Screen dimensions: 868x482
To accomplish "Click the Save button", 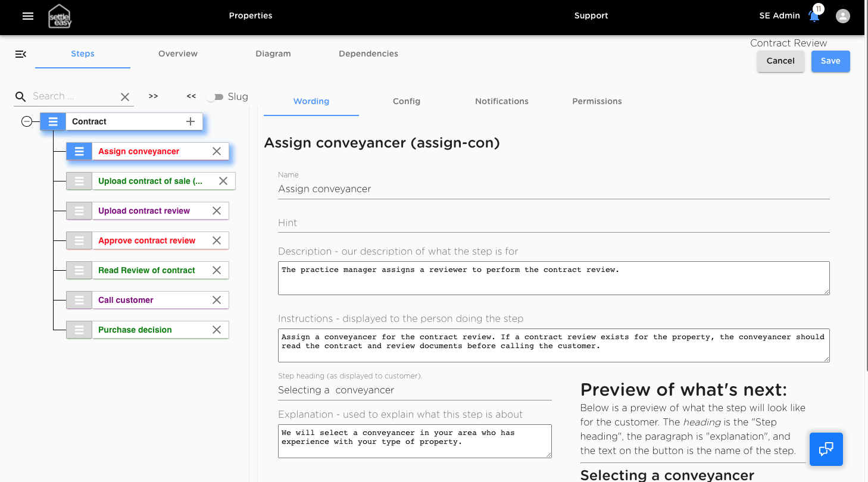I will (830, 61).
